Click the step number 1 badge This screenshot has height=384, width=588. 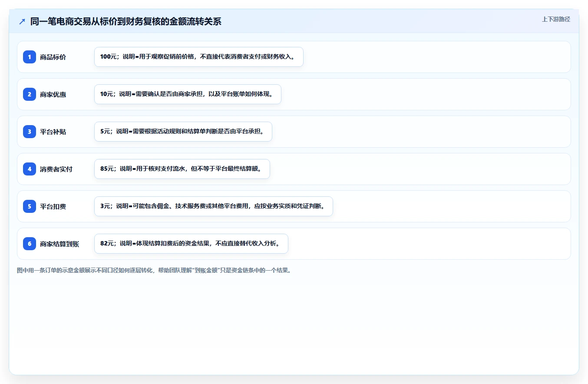pos(30,57)
